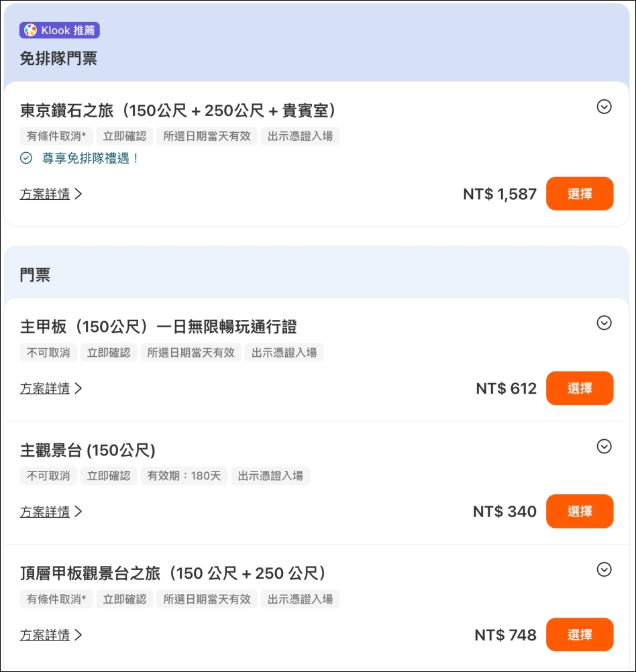Viewport: 636px width, 672px height.
Task: Click the 不可取消 tag under 主甲板 pass
Action: (x=48, y=353)
